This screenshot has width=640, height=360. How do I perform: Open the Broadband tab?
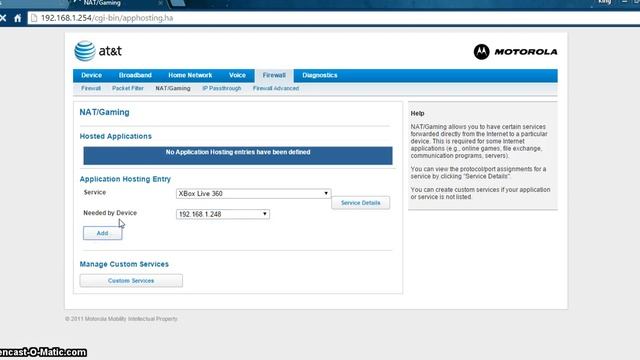click(x=135, y=75)
